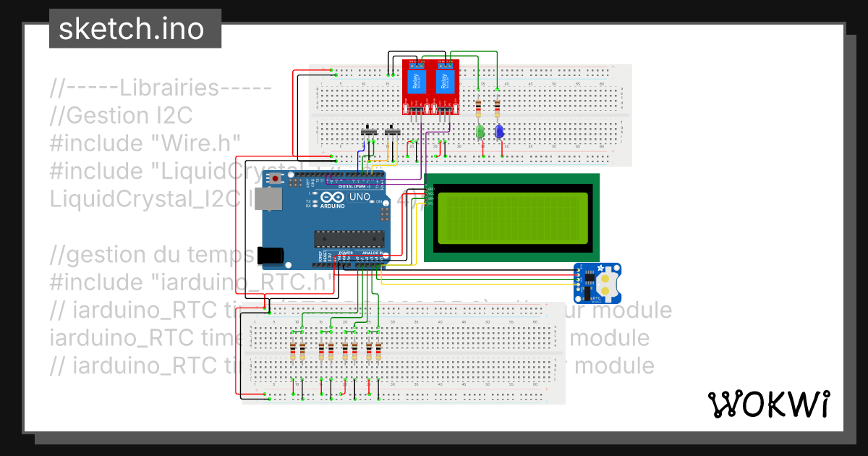The height and width of the screenshot is (456, 868).
Task: Select the blue RTC module
Action: pos(597,282)
